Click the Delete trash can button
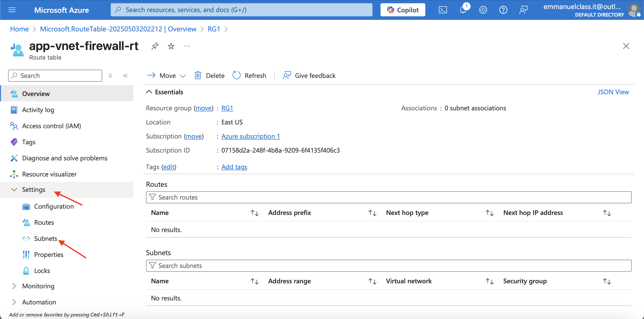644x319 pixels. pos(209,76)
